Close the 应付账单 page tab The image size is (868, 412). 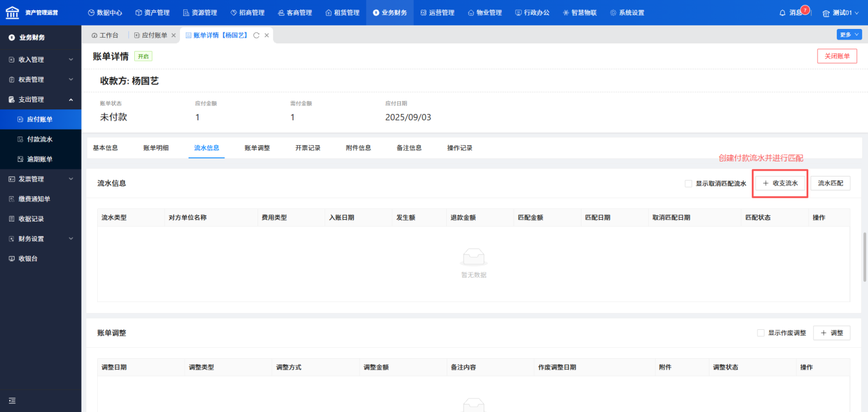(x=174, y=35)
